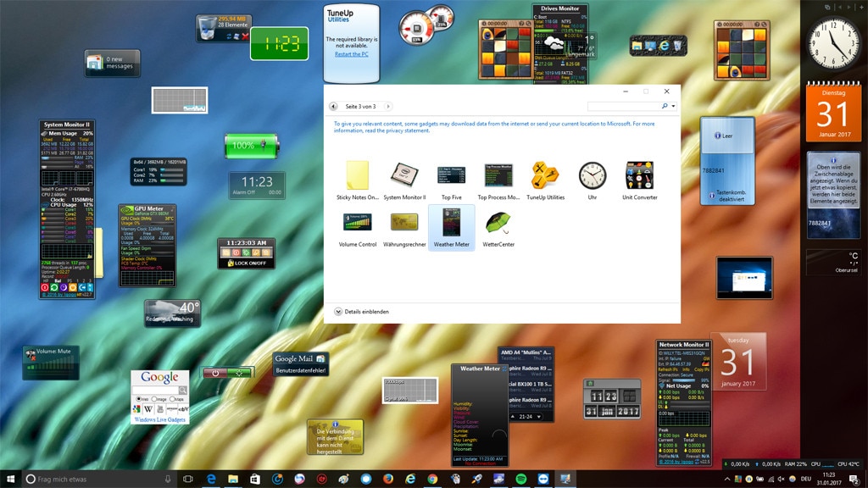The width and height of the screenshot is (868, 488).
Task: Click the green battery 100% gadget
Action: click(x=251, y=146)
